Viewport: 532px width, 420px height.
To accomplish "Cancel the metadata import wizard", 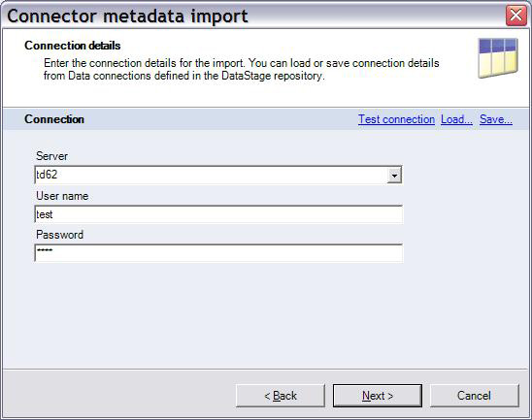I will point(475,396).
